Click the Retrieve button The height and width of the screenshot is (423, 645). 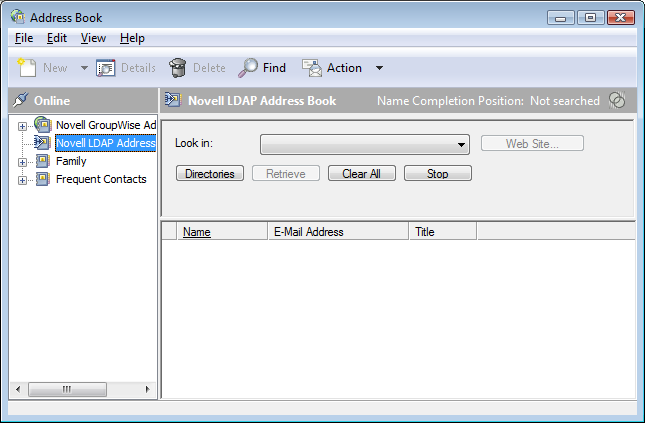tap(286, 173)
